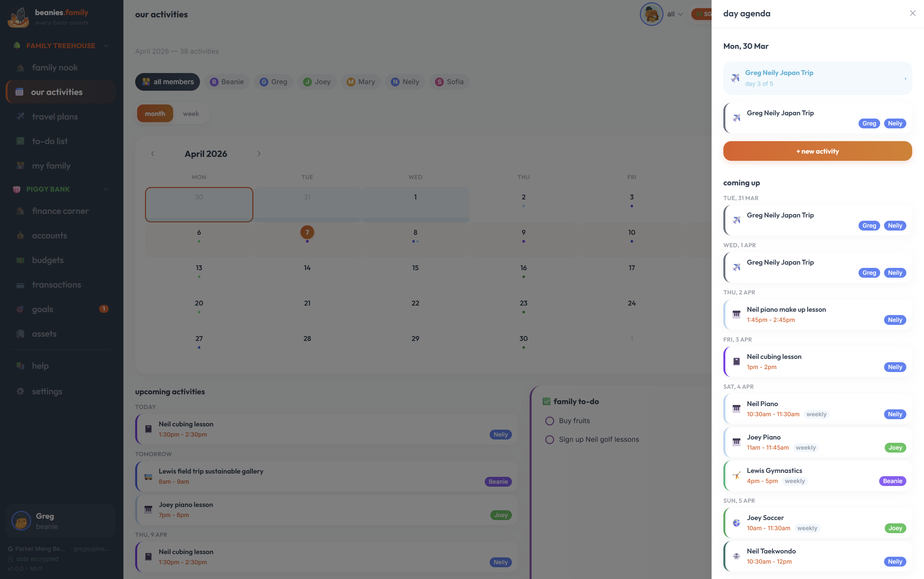
Task: Click the goals target icon in sidebar
Action: 20,309
